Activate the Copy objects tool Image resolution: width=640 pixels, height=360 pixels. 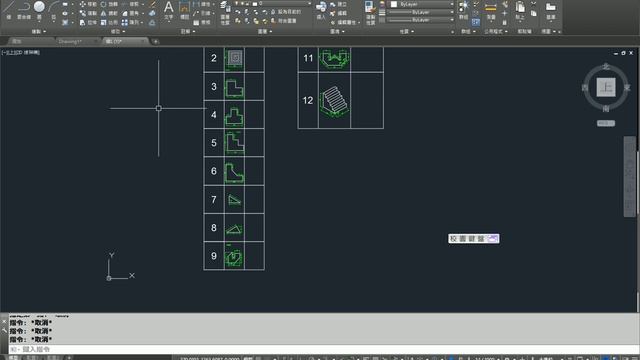pos(87,13)
